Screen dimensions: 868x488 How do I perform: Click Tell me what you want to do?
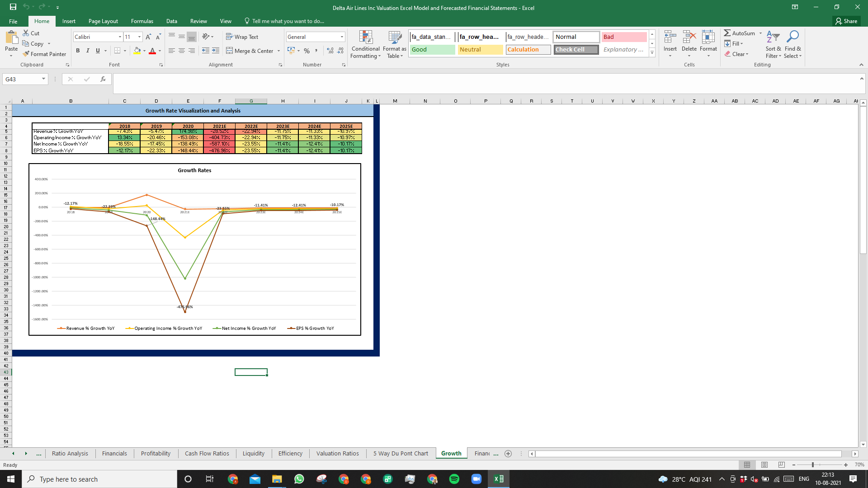tap(284, 21)
